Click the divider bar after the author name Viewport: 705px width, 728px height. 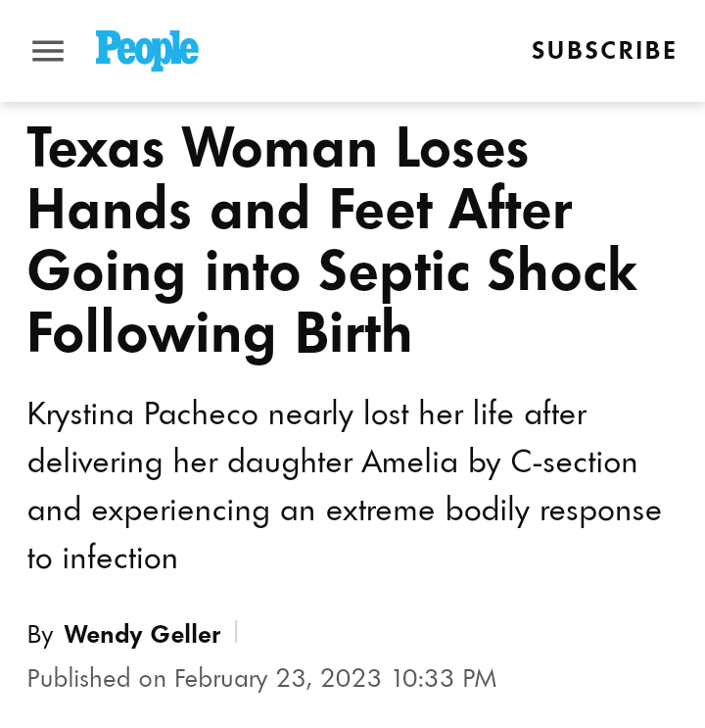236,633
